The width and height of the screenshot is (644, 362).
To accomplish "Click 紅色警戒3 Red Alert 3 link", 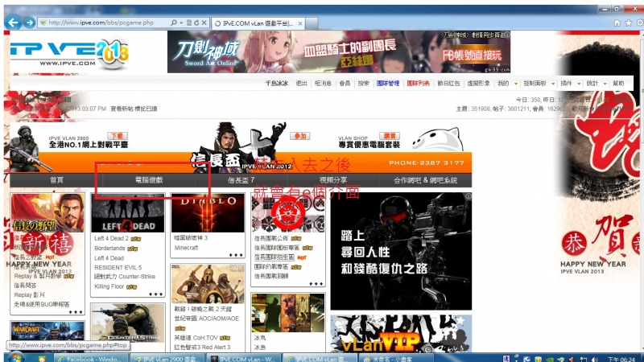I will (202, 348).
